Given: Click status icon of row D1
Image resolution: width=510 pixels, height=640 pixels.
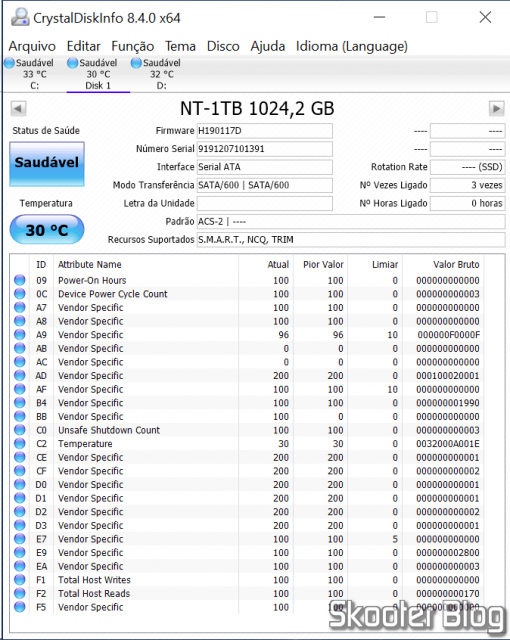Looking at the screenshot, I should (20, 498).
